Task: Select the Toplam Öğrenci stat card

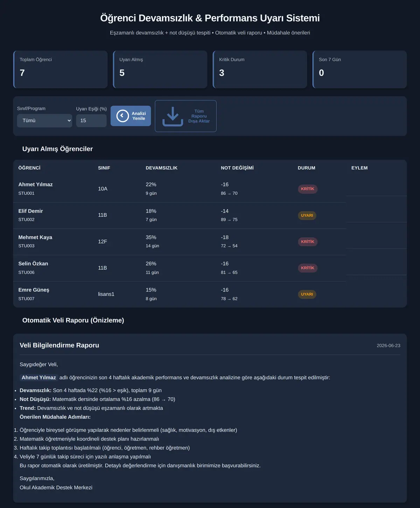Action: 60,69
